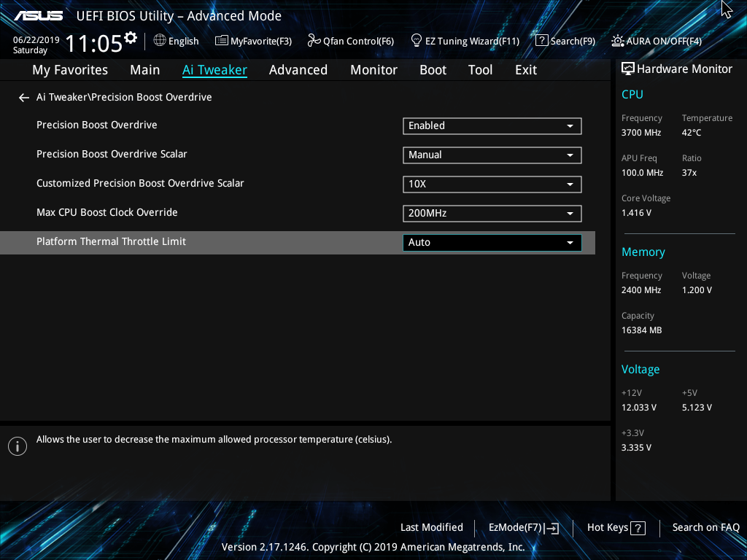Click Last Modified

[432, 527]
